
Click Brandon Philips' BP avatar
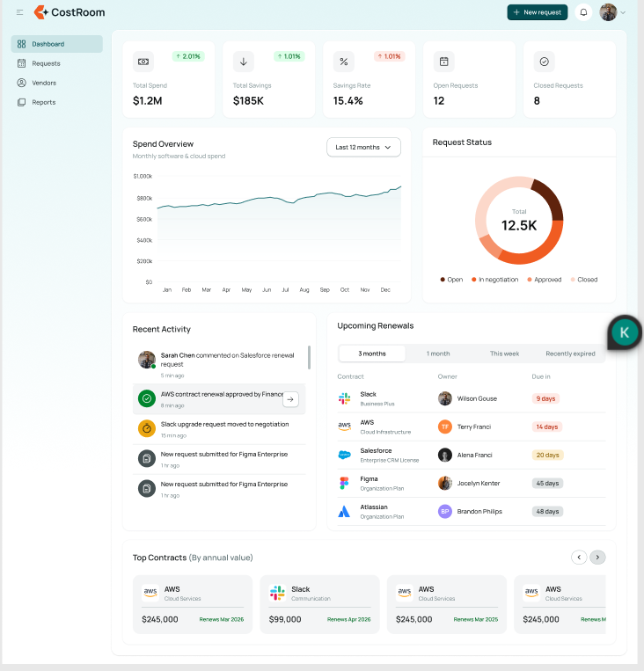pyautogui.click(x=445, y=511)
